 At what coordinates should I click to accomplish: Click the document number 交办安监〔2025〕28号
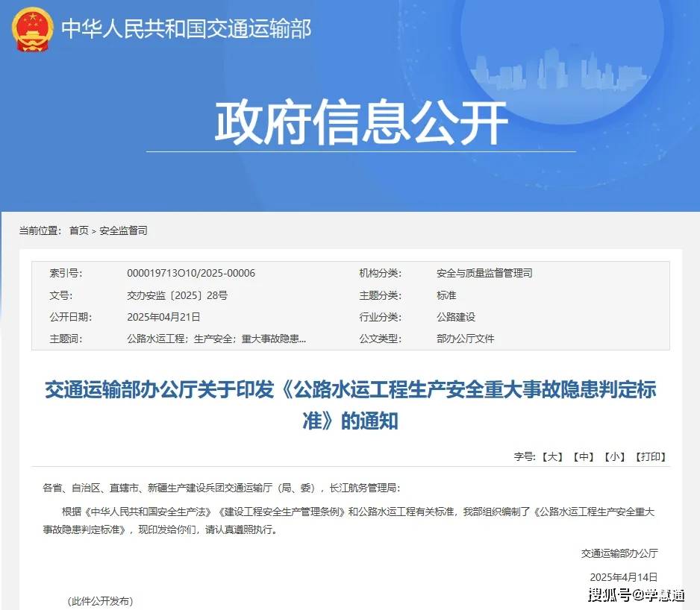(x=177, y=295)
